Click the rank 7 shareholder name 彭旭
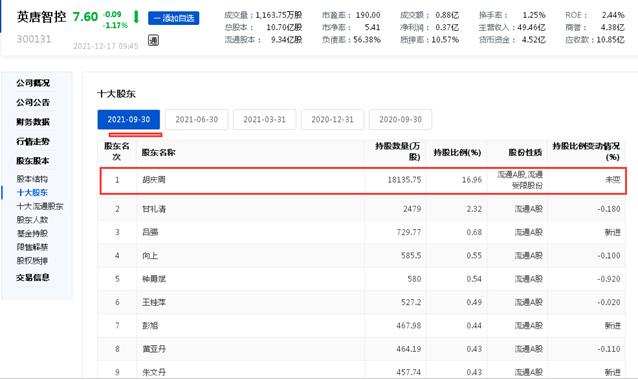The height and width of the screenshot is (380, 638). [150, 326]
